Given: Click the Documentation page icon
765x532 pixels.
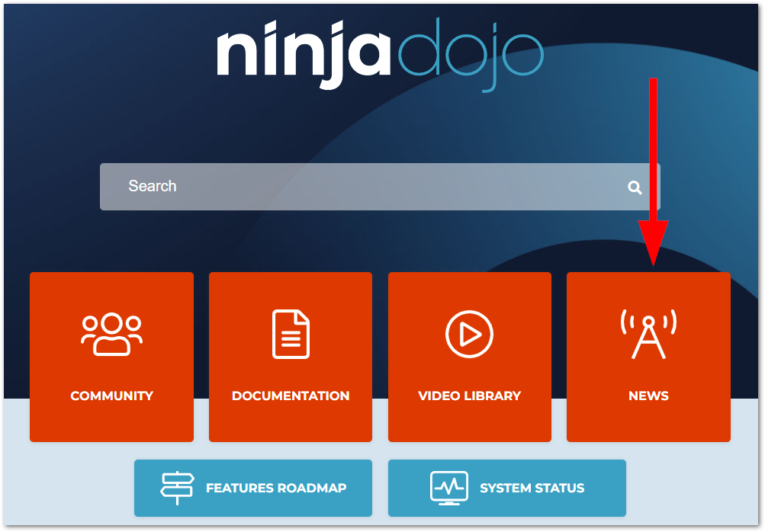Looking at the screenshot, I should 291,334.
